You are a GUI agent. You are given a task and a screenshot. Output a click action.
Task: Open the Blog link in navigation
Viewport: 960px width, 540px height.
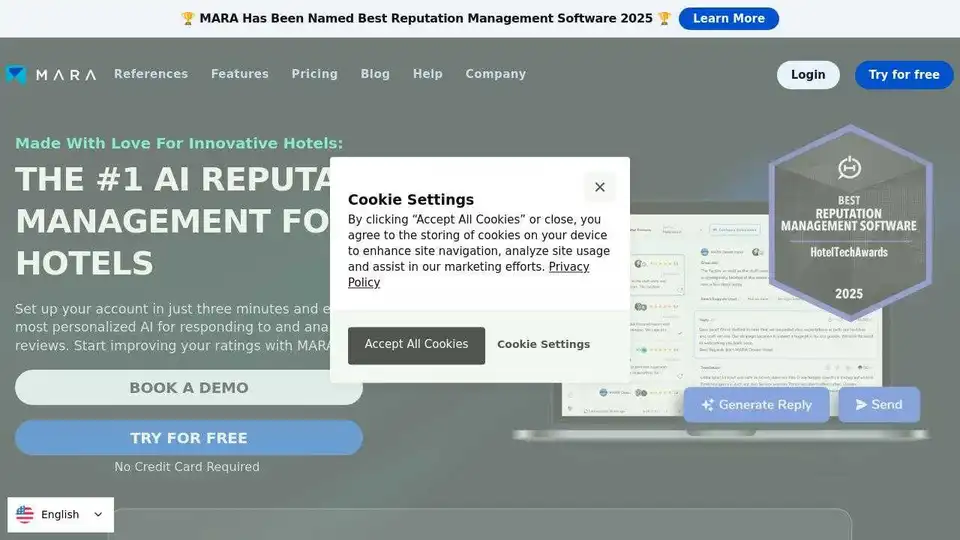tap(375, 74)
